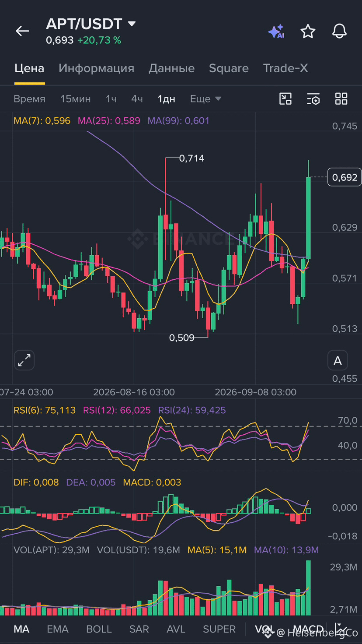Tap the back arrow icon
The height and width of the screenshot is (644, 362).
22,31
